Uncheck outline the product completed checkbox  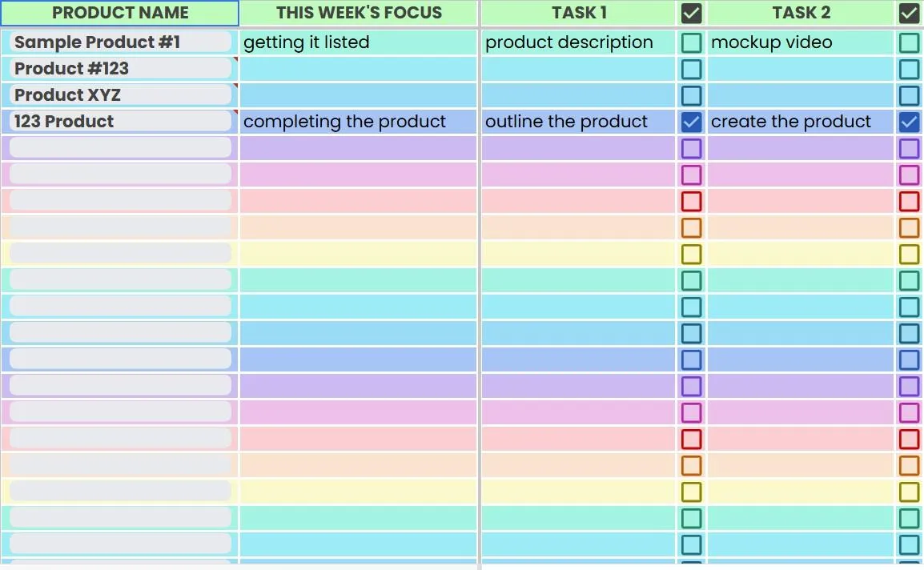point(691,122)
